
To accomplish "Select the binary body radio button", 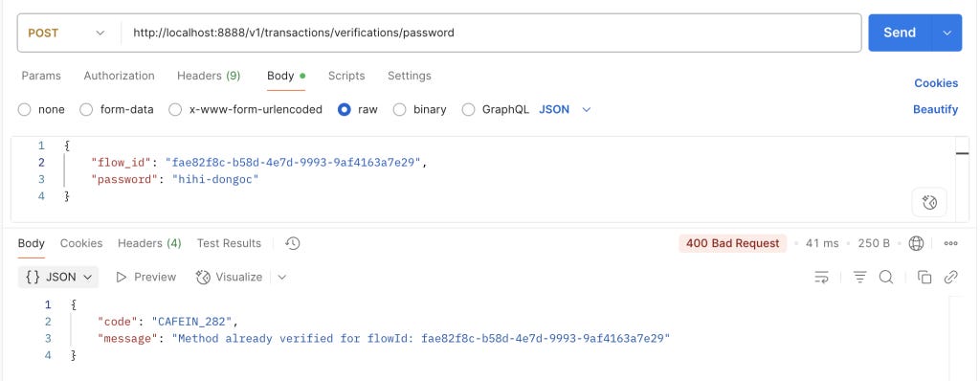I will coord(399,109).
